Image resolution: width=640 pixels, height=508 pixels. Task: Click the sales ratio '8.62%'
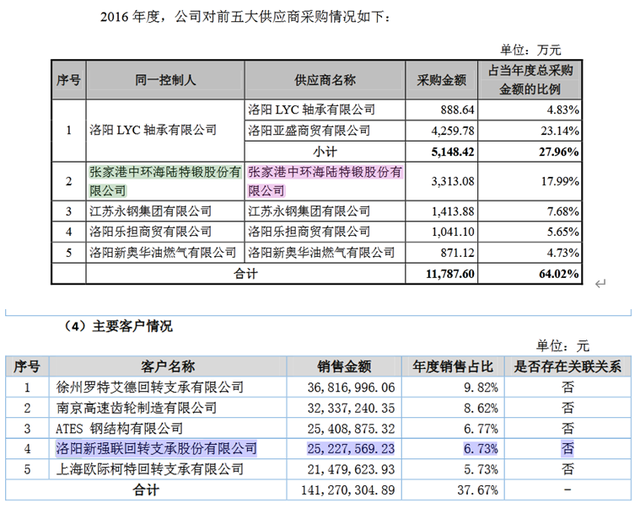click(x=481, y=408)
